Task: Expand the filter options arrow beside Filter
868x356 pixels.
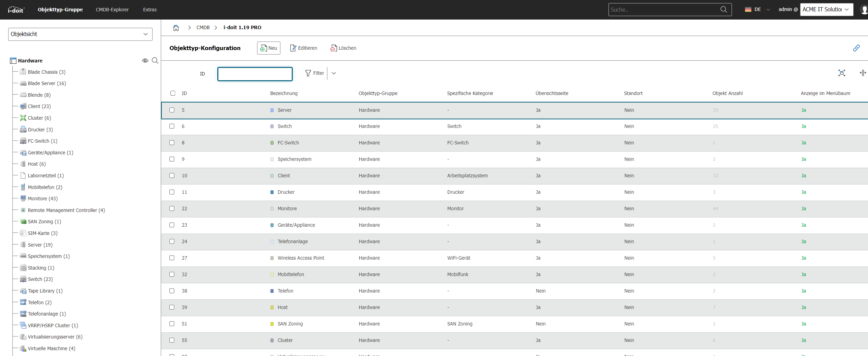Action: [334, 73]
